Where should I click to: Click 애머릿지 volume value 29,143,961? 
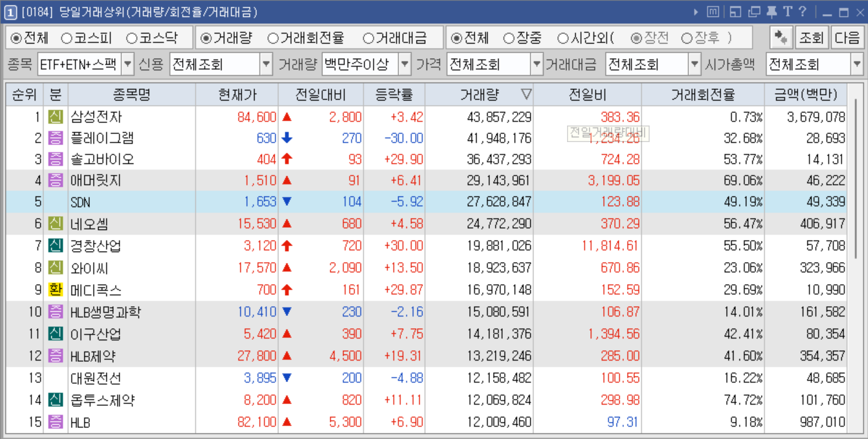(499, 181)
